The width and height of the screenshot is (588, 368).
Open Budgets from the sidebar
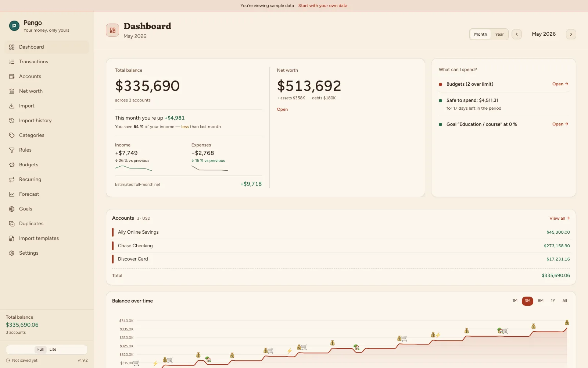pos(47,165)
